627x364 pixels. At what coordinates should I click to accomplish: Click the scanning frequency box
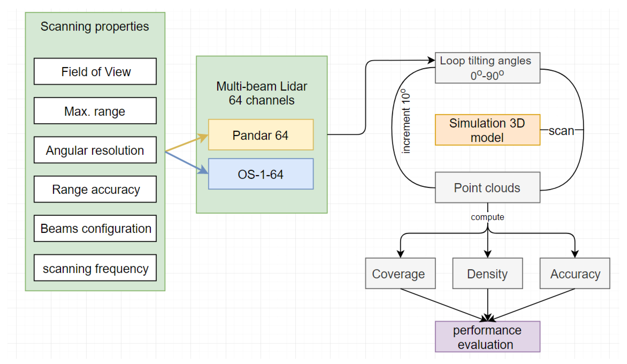coord(95,268)
